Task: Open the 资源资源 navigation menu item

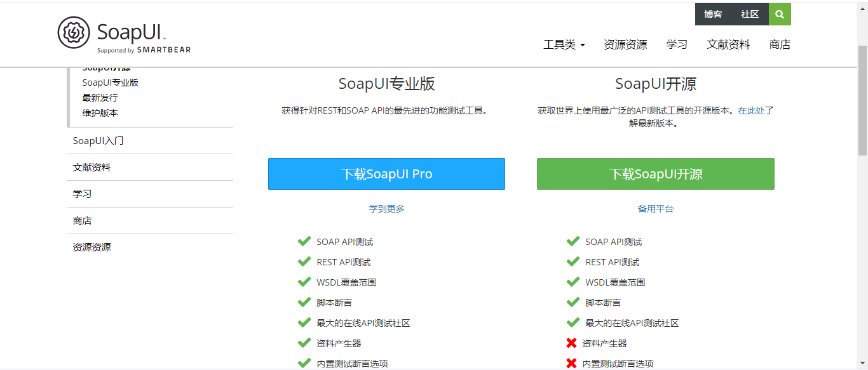Action: [625, 44]
